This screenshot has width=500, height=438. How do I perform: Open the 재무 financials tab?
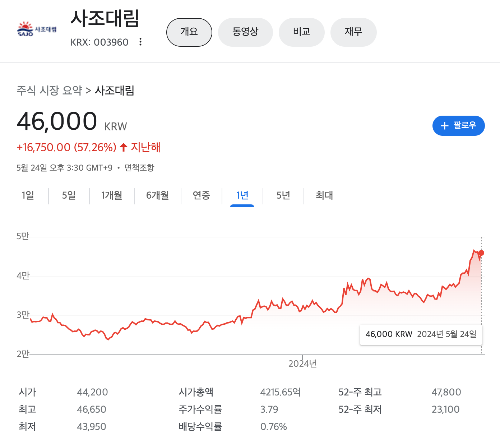pyautogui.click(x=353, y=32)
